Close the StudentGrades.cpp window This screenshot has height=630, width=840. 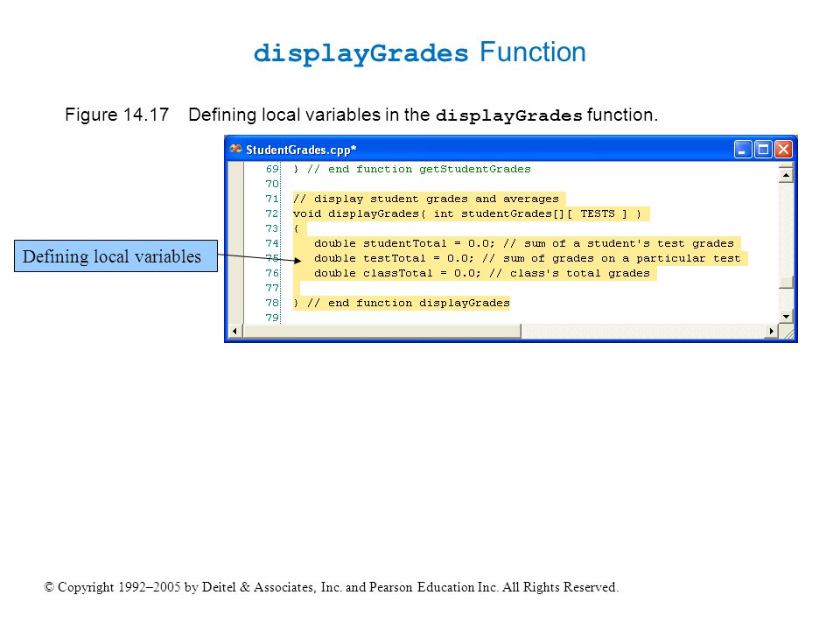(783, 150)
